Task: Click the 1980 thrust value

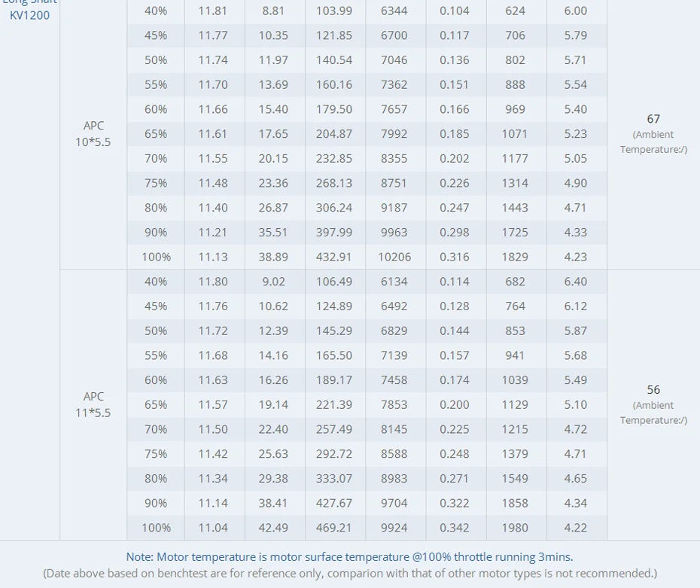Action: (515, 528)
